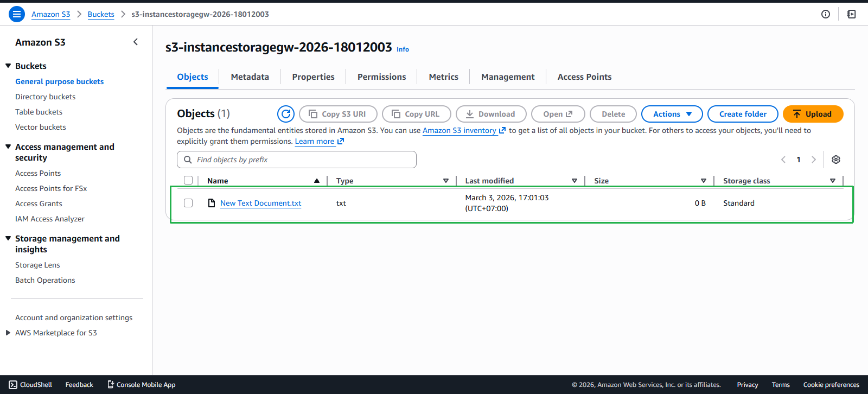
Task: Open the Privacy link in footer
Action: [x=748, y=385]
